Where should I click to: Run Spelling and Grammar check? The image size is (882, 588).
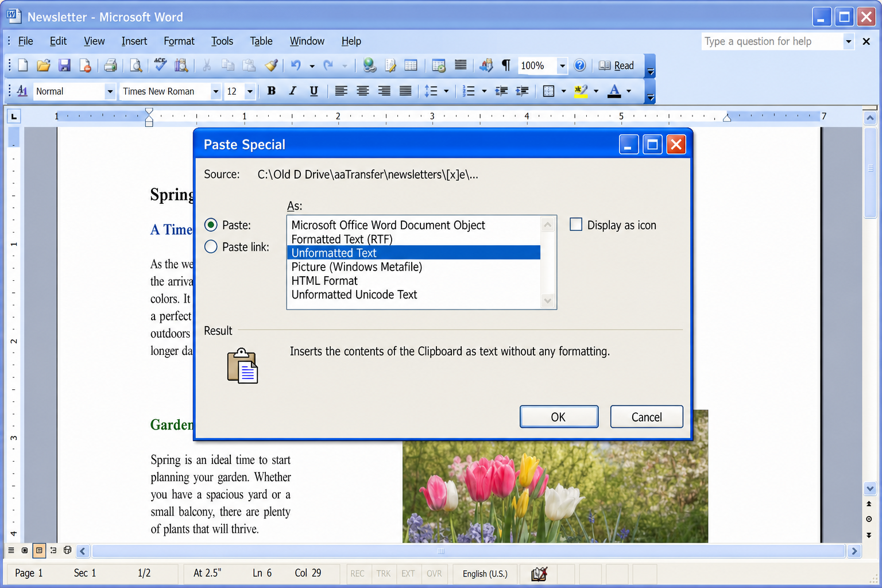[160, 65]
